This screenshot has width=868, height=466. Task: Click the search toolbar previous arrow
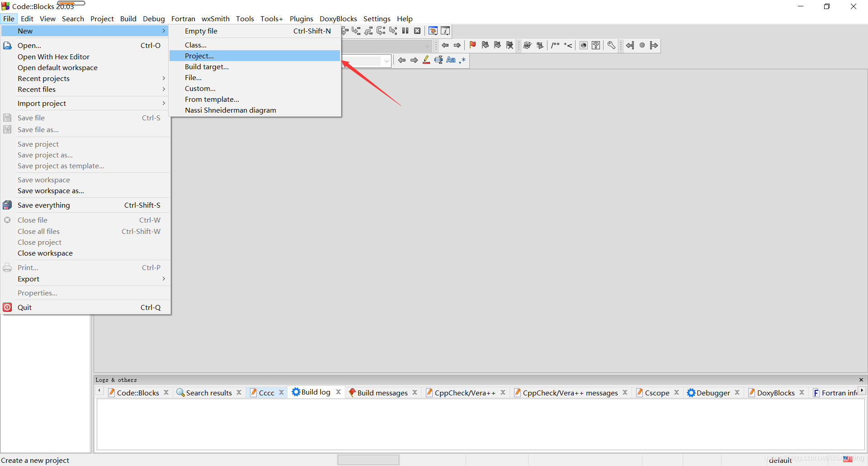pyautogui.click(x=401, y=60)
